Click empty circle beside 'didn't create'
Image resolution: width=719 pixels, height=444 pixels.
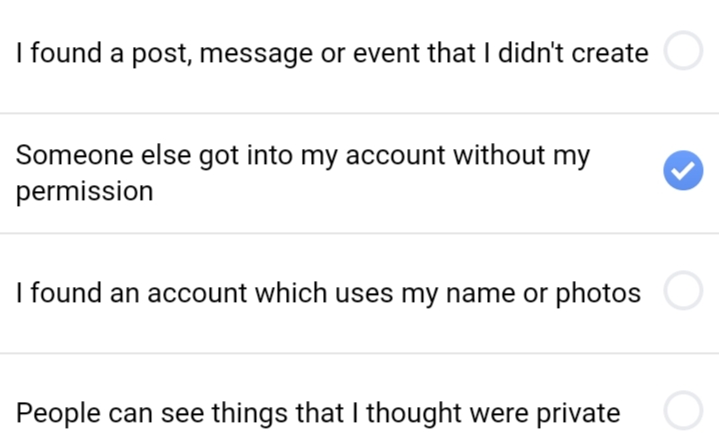pyautogui.click(x=683, y=50)
